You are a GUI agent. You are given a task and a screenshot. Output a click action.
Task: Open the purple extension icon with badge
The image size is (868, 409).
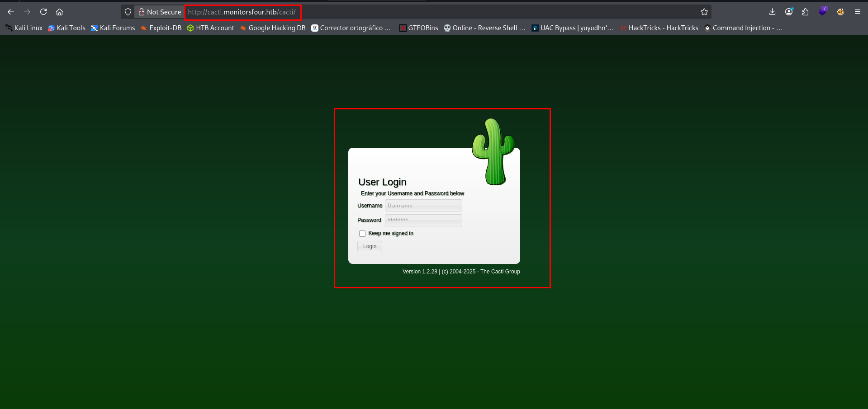[x=822, y=12]
